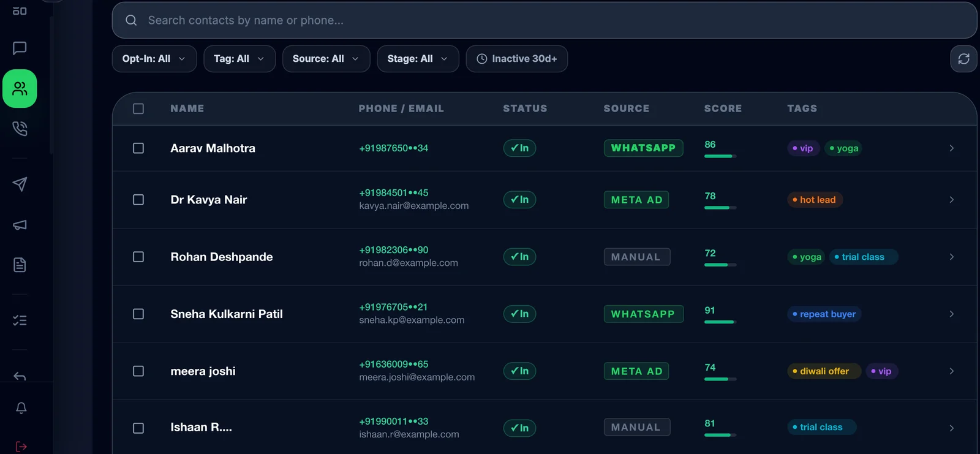Check the box for Dr Kavya Nair

click(x=138, y=200)
